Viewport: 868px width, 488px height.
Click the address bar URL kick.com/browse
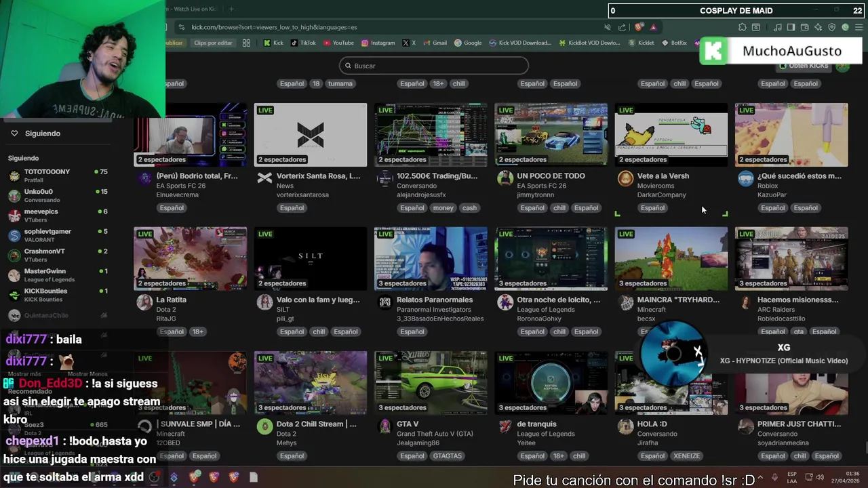tap(274, 27)
